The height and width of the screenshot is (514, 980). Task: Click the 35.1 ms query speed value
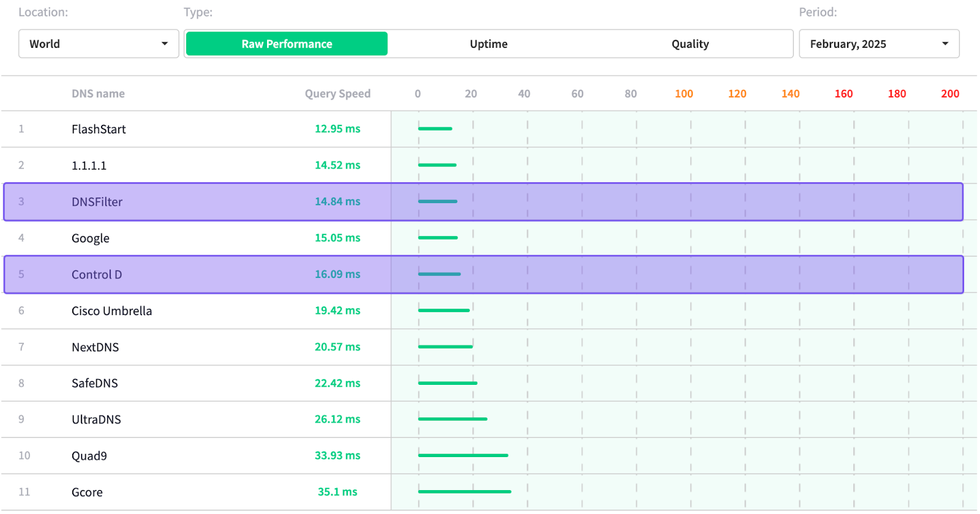click(x=337, y=491)
